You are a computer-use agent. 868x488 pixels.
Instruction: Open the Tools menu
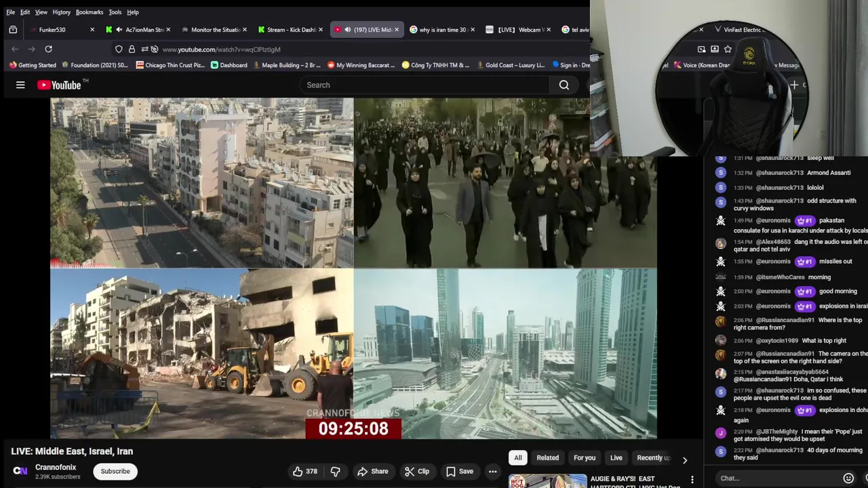pos(115,12)
